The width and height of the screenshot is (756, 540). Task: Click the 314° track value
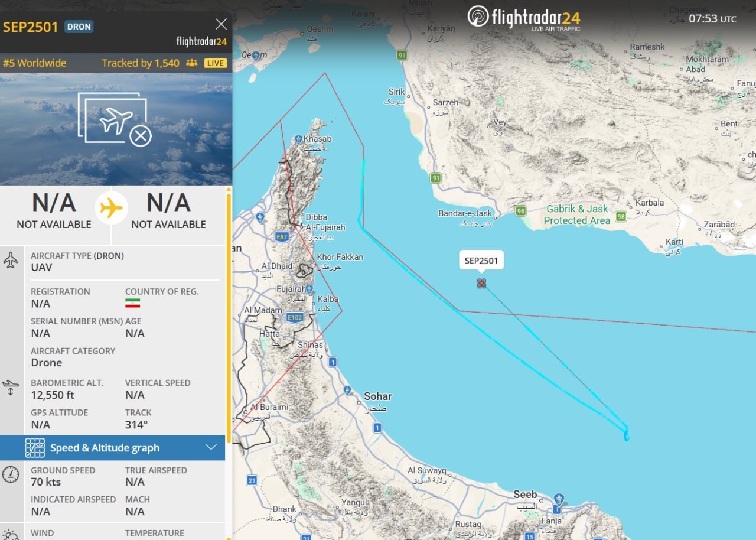click(x=136, y=424)
